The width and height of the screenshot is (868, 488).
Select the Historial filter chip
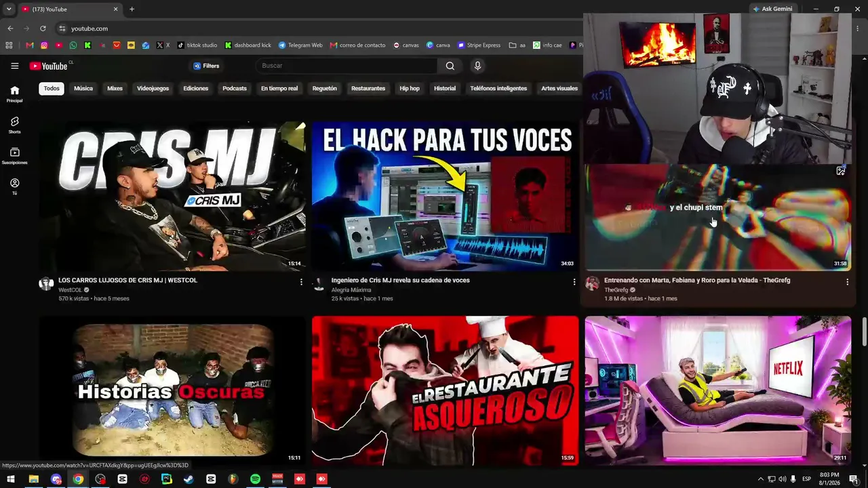[445, 88]
